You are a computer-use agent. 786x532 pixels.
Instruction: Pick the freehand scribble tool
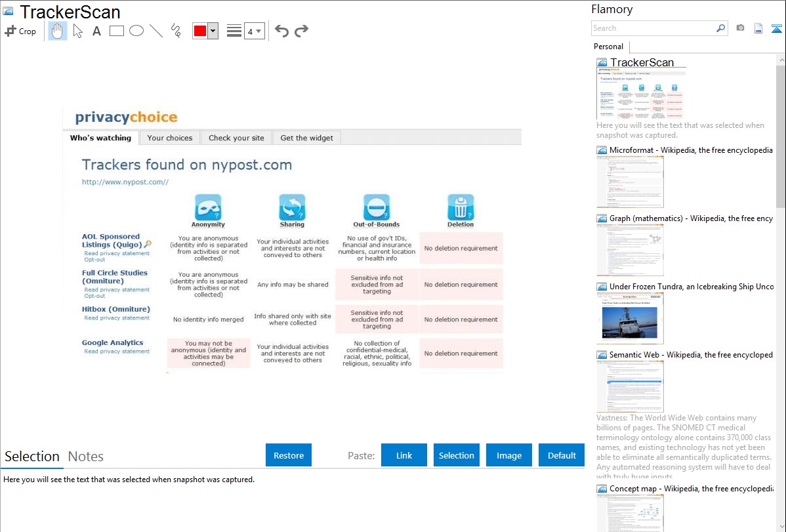(x=176, y=31)
